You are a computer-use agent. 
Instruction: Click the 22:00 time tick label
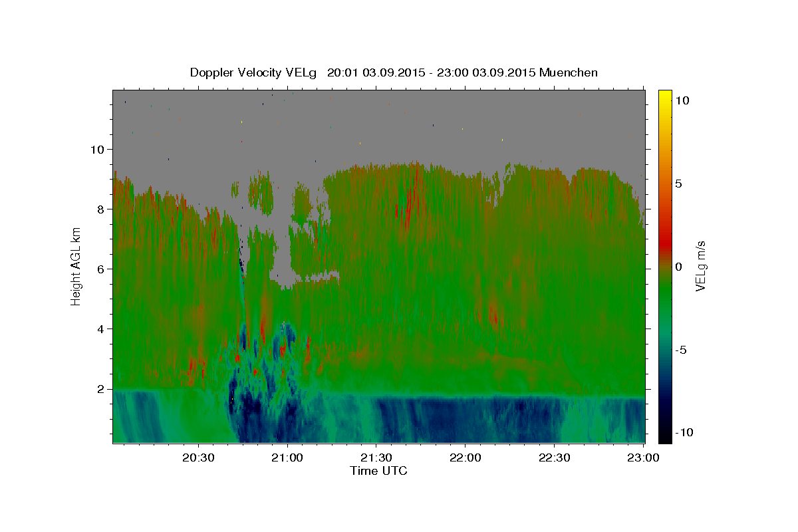pos(465,458)
